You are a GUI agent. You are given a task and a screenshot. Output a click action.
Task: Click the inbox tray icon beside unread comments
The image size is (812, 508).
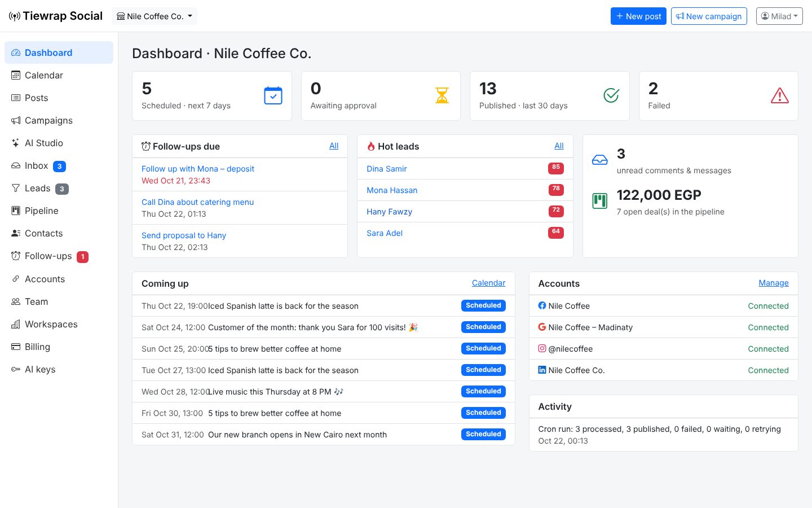click(x=600, y=160)
